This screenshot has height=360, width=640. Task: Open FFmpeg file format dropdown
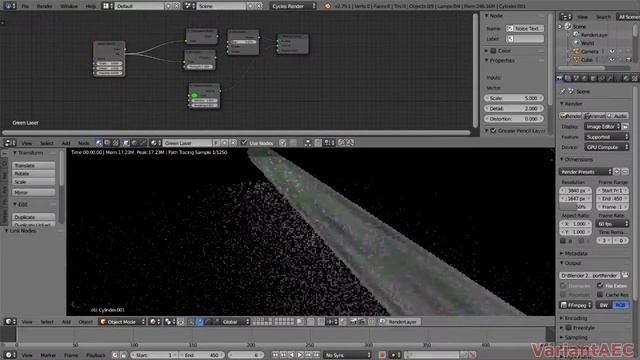click(x=576, y=305)
